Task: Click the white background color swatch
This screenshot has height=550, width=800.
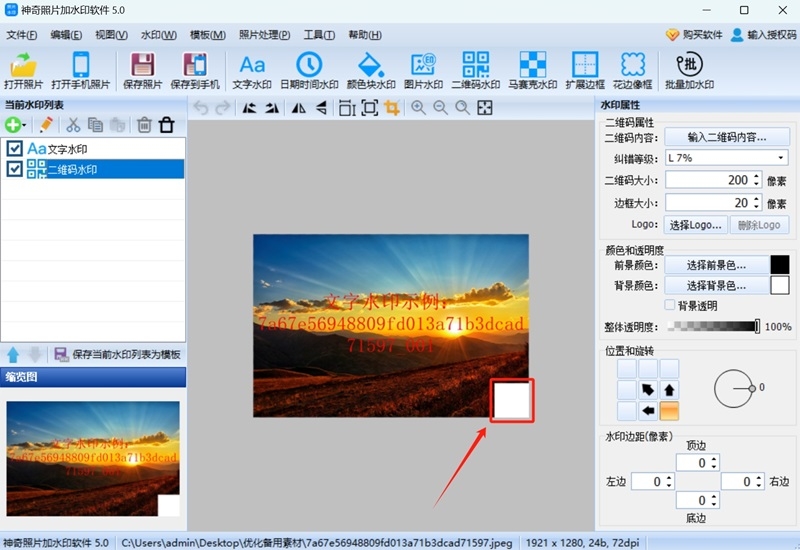Action: 780,285
